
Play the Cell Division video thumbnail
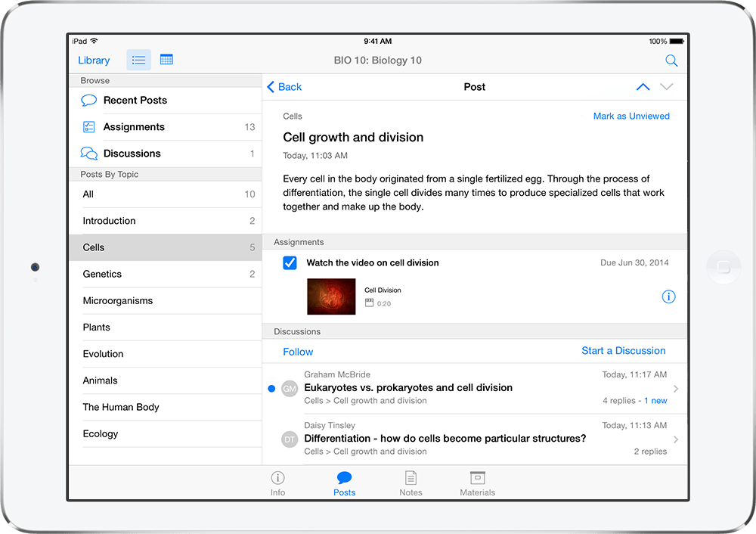pyautogui.click(x=331, y=296)
